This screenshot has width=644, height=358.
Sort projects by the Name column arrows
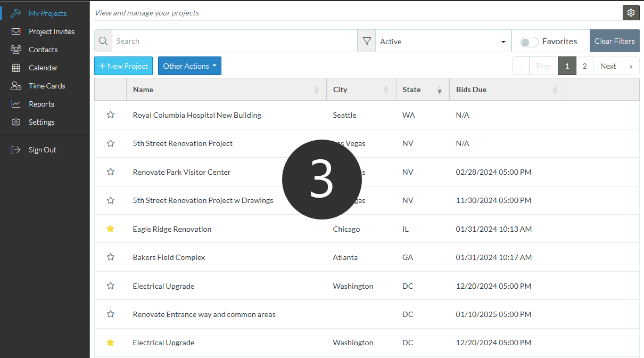[x=317, y=90]
